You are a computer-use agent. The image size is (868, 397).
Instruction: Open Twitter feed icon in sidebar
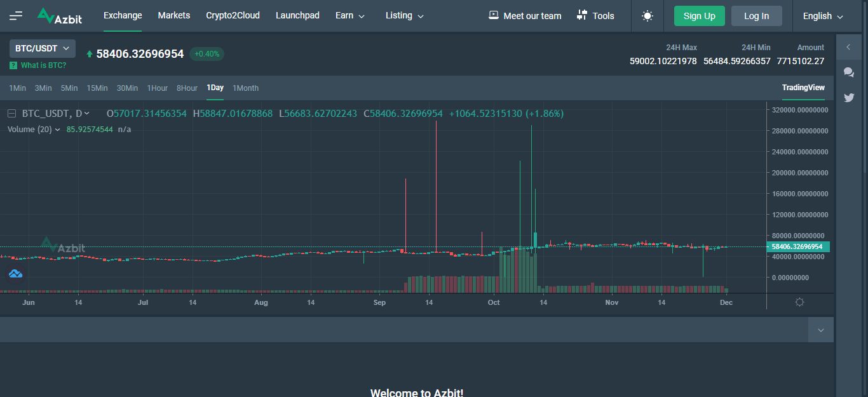click(849, 98)
